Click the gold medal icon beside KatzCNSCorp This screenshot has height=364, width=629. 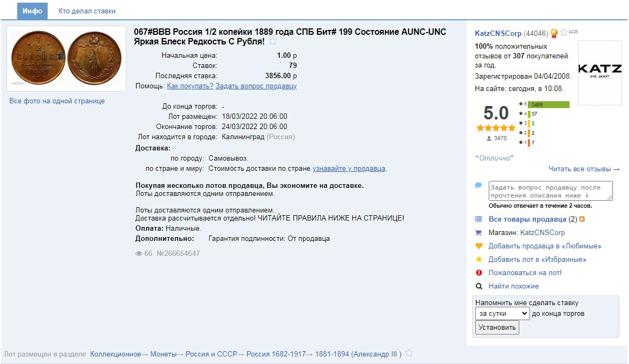[554, 33]
